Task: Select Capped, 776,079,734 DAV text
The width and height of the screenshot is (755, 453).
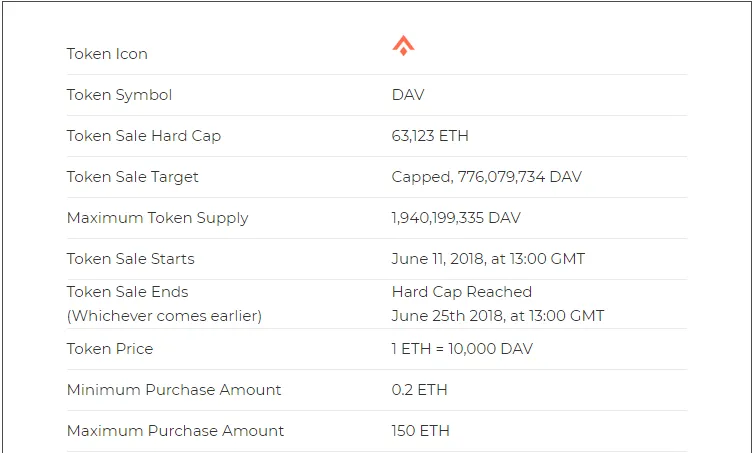Action: [487, 177]
